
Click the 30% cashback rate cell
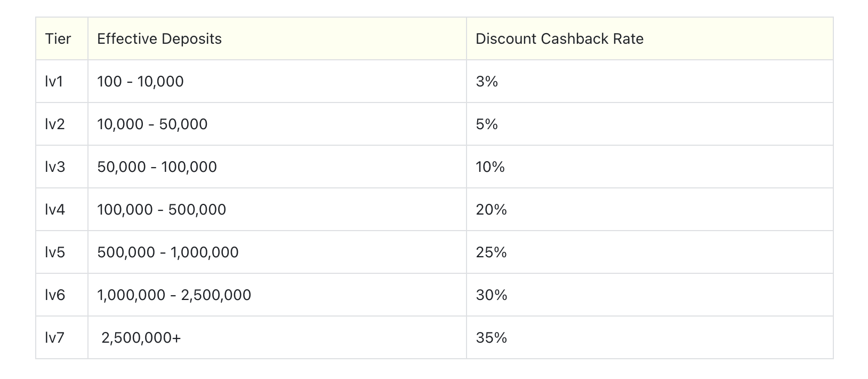coord(649,295)
